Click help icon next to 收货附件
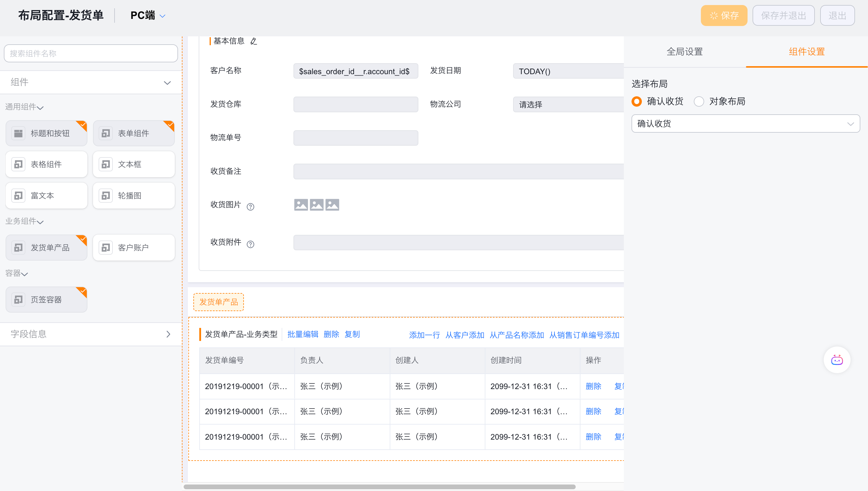This screenshot has height=491, width=868. (250, 244)
